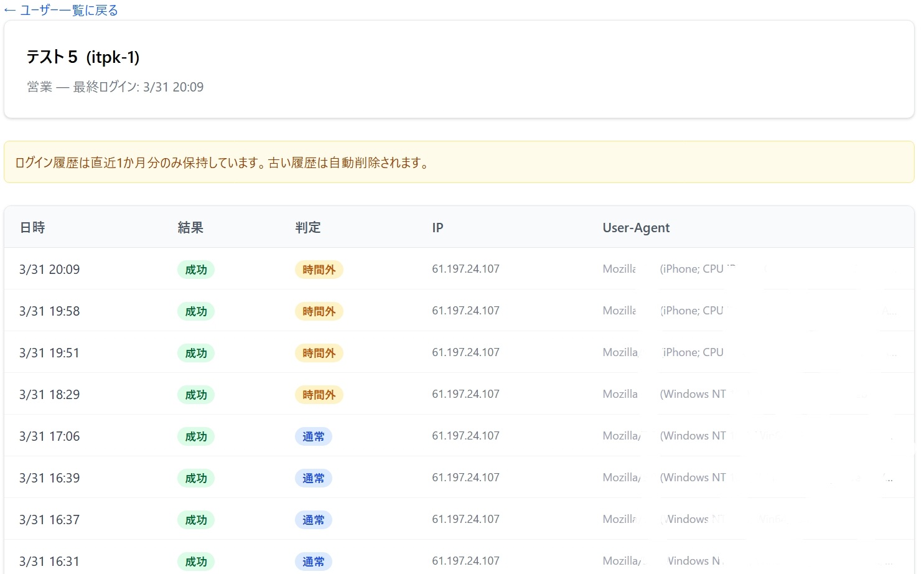This screenshot has height=574, width=924.
Task: Click 時間外 badge in 3/31 18:29 row
Action: [x=319, y=395]
